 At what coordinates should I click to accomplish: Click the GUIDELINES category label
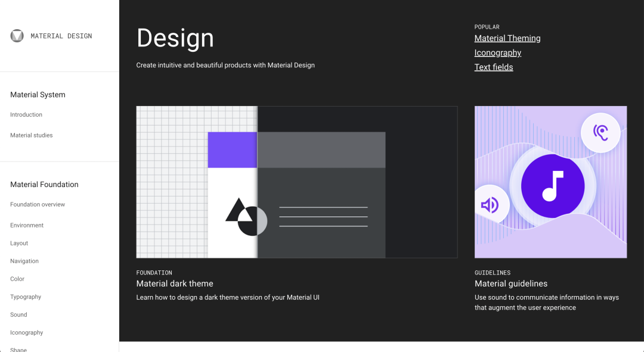click(x=493, y=273)
